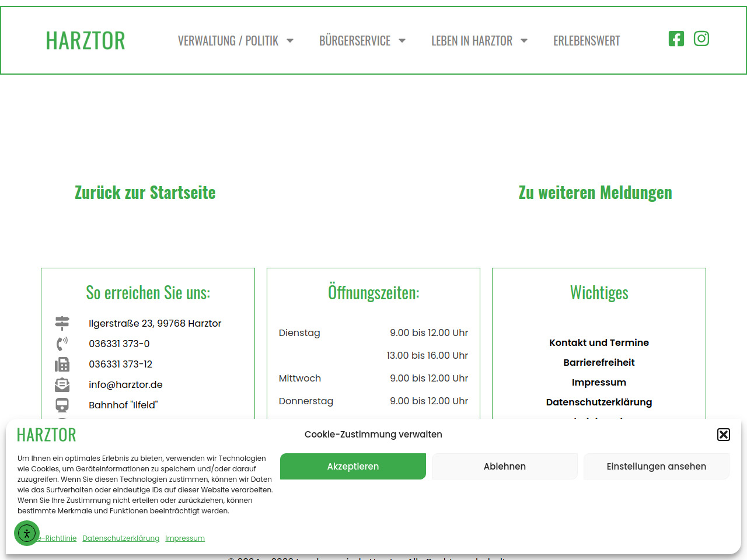Follow the Zu weiteren Meldungen link
Viewport: 747px width, 560px height.
pos(595,192)
